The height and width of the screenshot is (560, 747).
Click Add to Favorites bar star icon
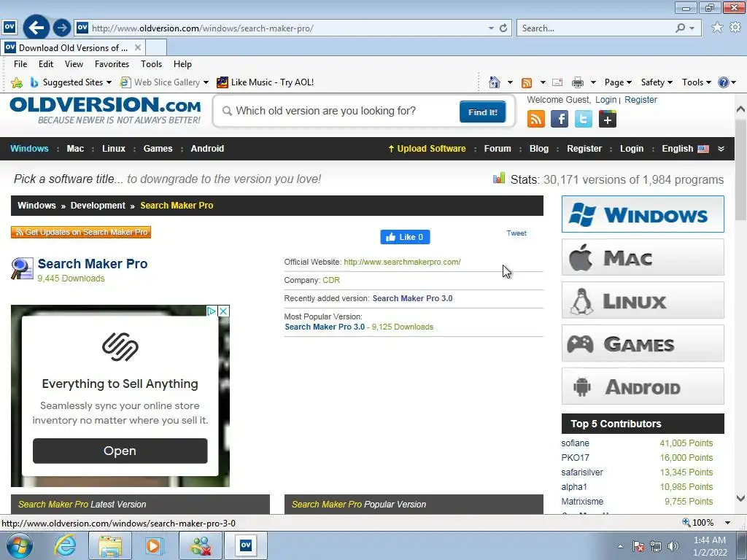[17, 82]
